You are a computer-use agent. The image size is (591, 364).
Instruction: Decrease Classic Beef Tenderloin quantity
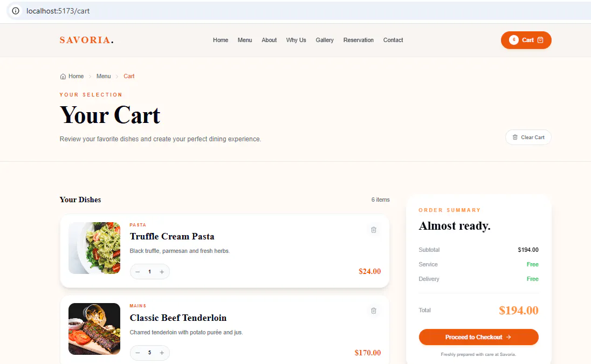[138, 353]
